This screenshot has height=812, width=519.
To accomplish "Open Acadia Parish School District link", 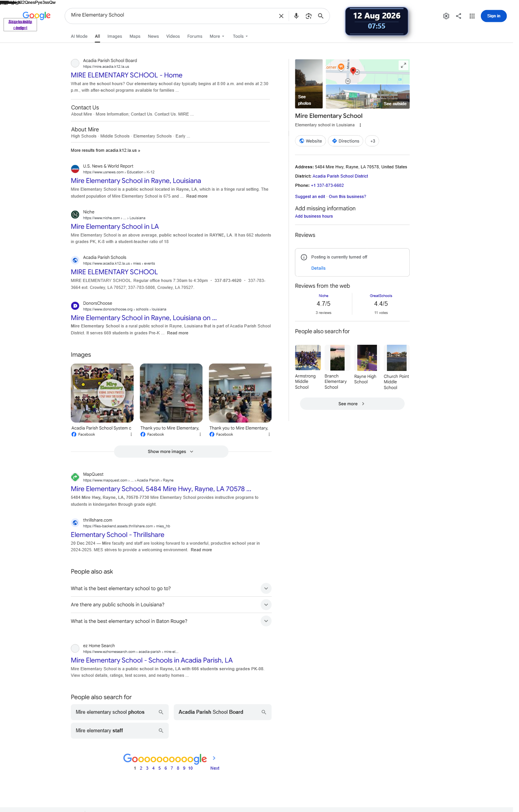I will pos(340,176).
